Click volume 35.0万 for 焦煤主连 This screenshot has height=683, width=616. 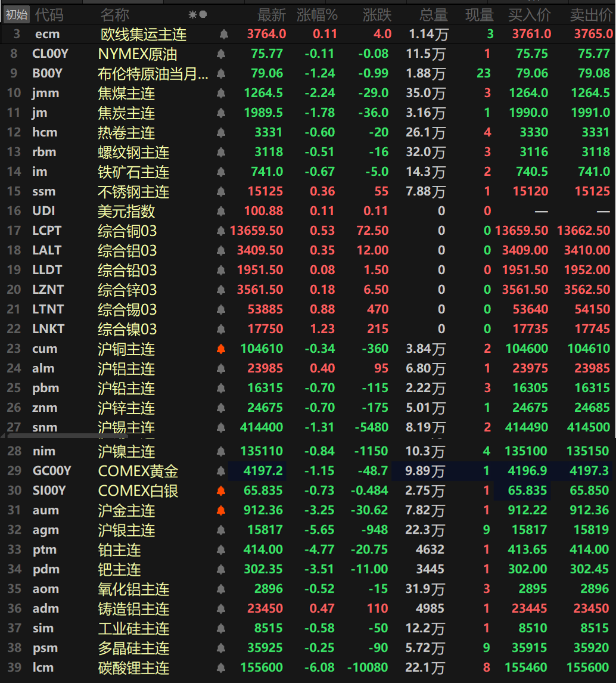(426, 93)
